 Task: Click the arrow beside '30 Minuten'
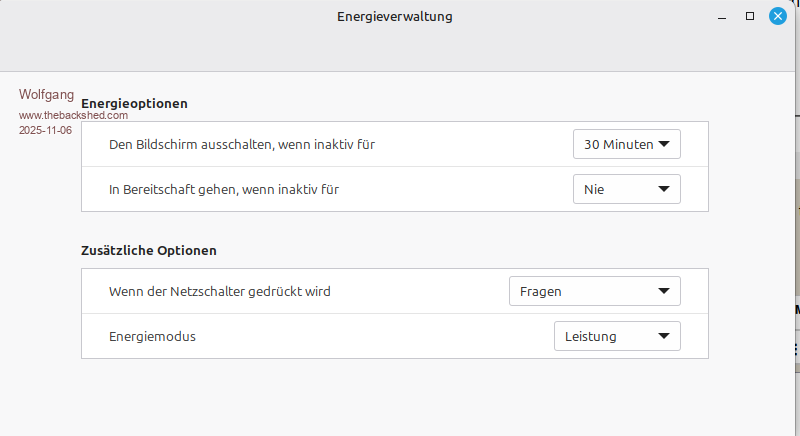click(663, 144)
